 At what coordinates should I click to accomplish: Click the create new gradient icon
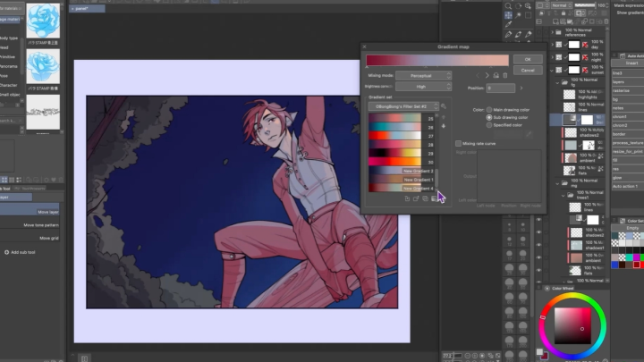pyautogui.click(x=406, y=198)
